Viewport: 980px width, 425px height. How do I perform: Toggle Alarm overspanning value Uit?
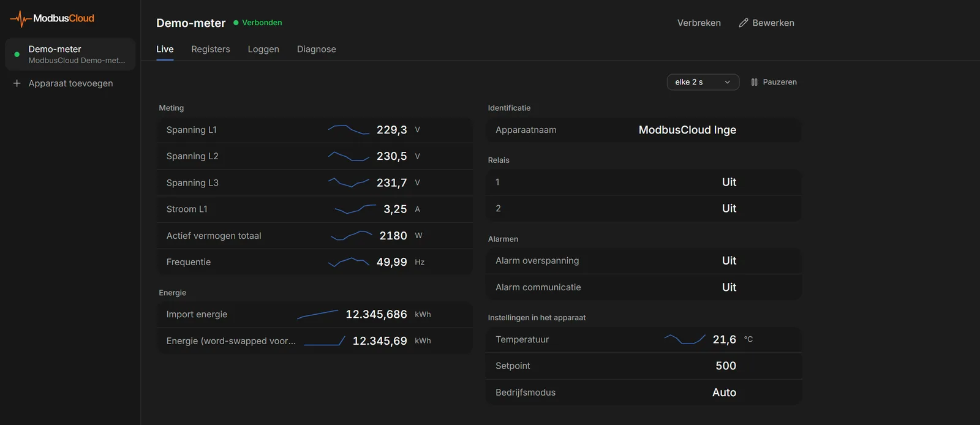[x=729, y=260]
